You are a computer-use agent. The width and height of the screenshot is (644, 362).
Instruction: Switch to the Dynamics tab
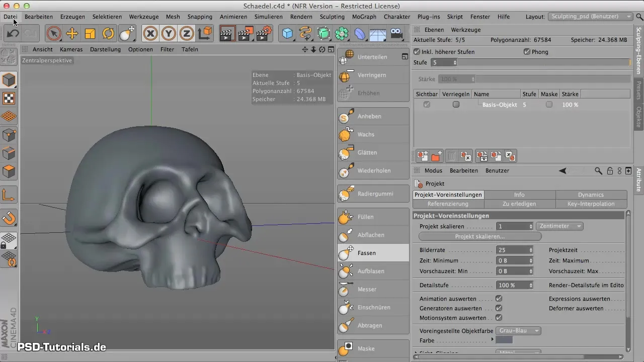click(591, 195)
